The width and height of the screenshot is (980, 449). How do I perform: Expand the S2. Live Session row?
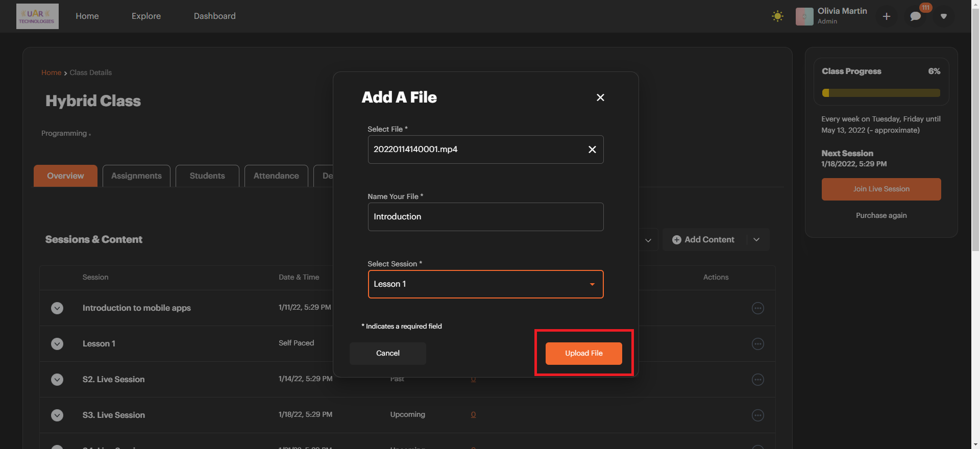tap(57, 380)
